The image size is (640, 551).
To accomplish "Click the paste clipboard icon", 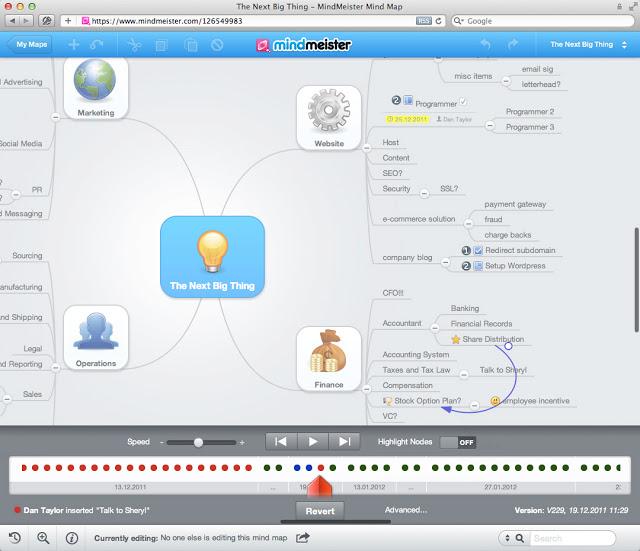I will [x=191, y=45].
